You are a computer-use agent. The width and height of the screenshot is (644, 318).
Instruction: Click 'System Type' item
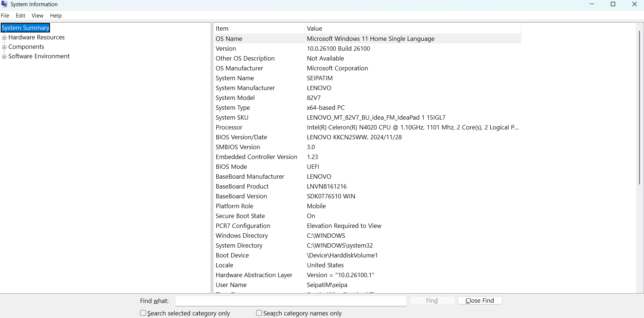(x=233, y=108)
